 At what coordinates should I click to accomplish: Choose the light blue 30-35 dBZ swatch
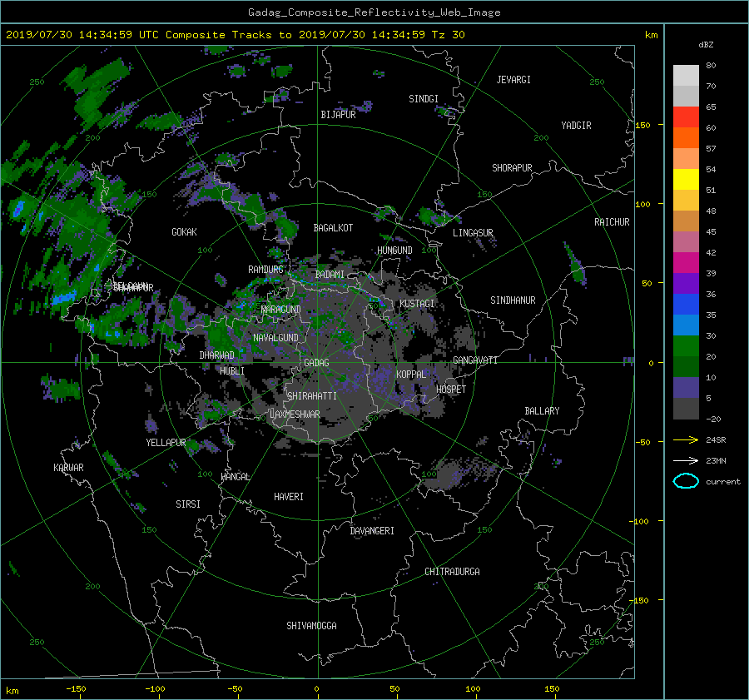[x=686, y=325]
